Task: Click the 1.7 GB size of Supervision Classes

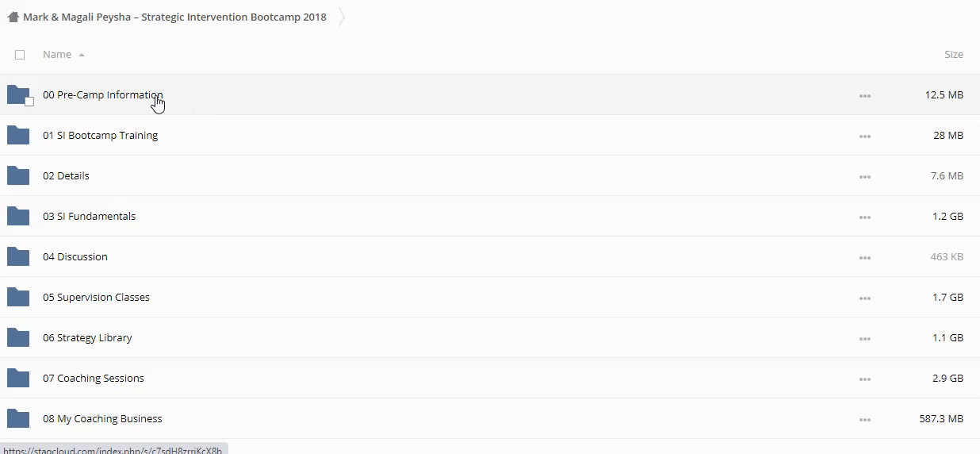Action: point(947,298)
